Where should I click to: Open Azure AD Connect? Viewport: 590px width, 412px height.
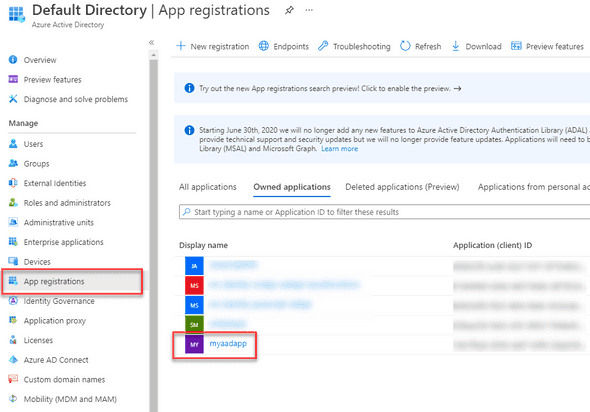56,360
